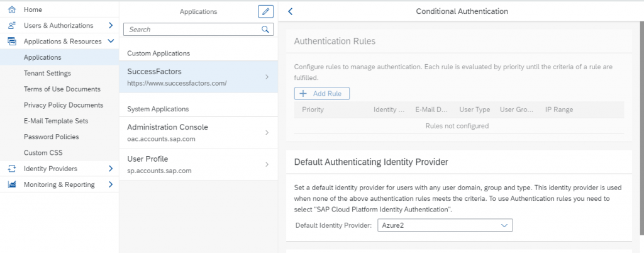Viewport: 644px width, 253px height.
Task: Click the https://www.successfactors.com/ URL text
Action: pyautogui.click(x=177, y=83)
